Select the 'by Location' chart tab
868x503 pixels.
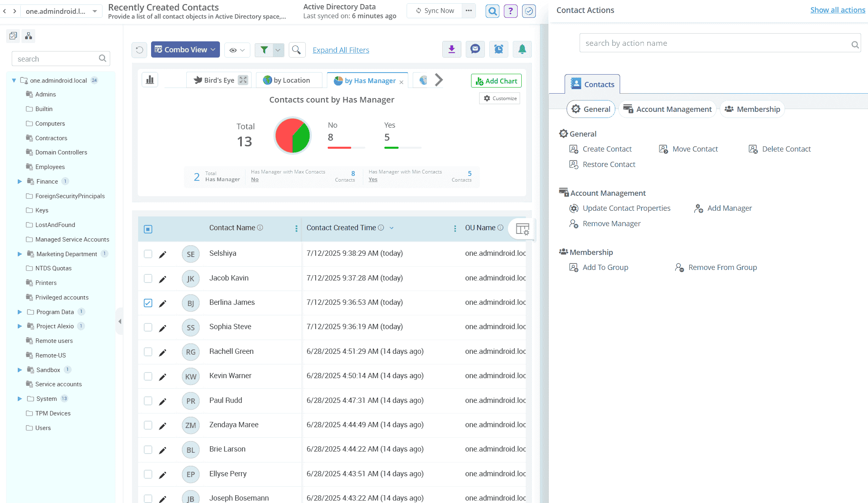pyautogui.click(x=289, y=80)
